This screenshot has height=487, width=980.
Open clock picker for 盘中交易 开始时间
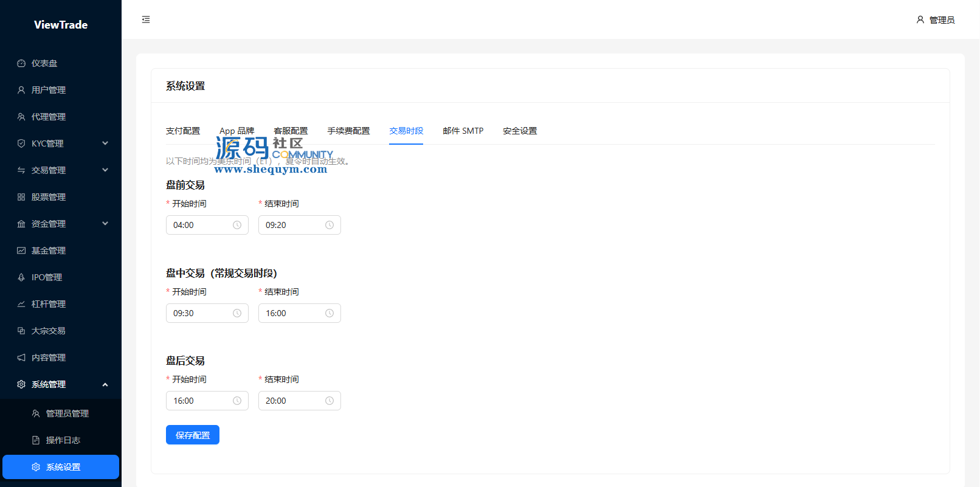pyautogui.click(x=237, y=313)
